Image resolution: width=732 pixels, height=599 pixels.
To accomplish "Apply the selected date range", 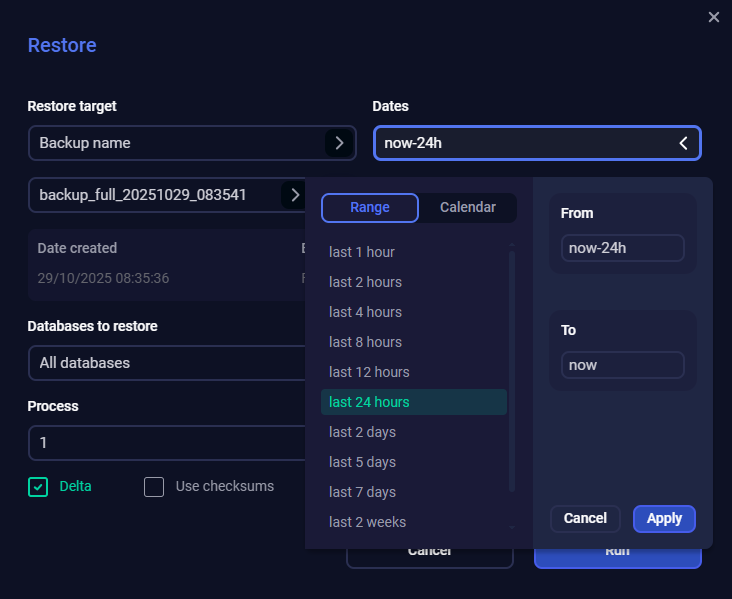I will (664, 518).
